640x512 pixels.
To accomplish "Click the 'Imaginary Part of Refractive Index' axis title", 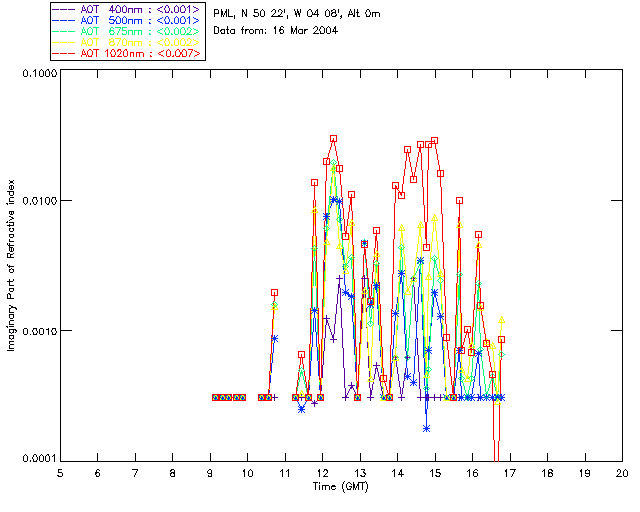I will tap(11, 265).
